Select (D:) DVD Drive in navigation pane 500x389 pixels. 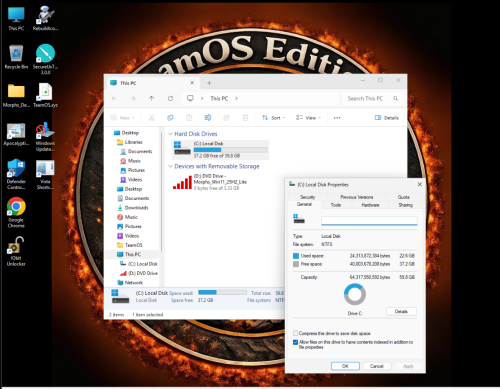point(143,273)
